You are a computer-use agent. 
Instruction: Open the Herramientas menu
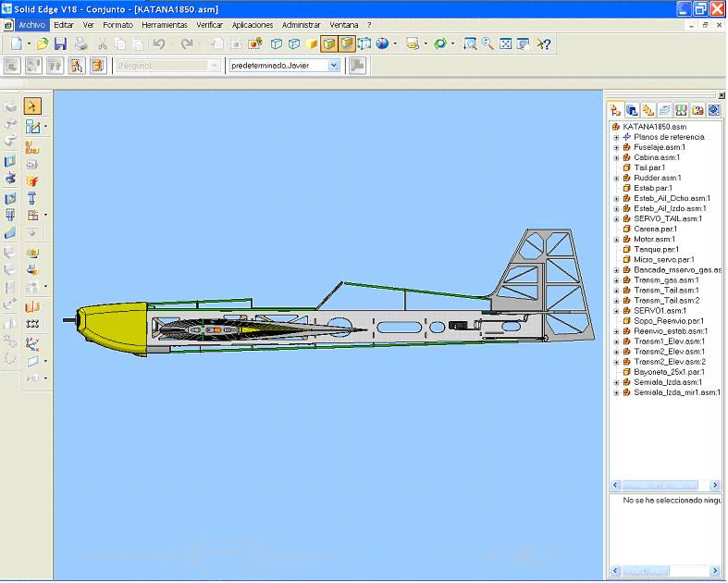(x=165, y=25)
